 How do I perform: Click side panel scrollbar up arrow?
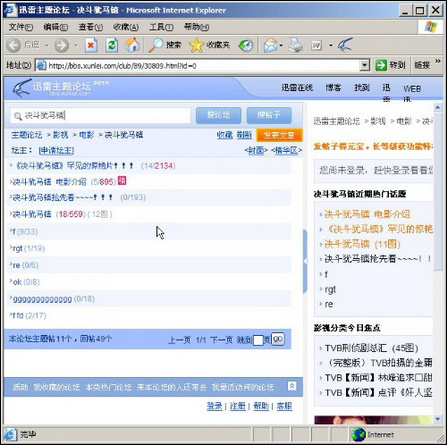(438, 107)
